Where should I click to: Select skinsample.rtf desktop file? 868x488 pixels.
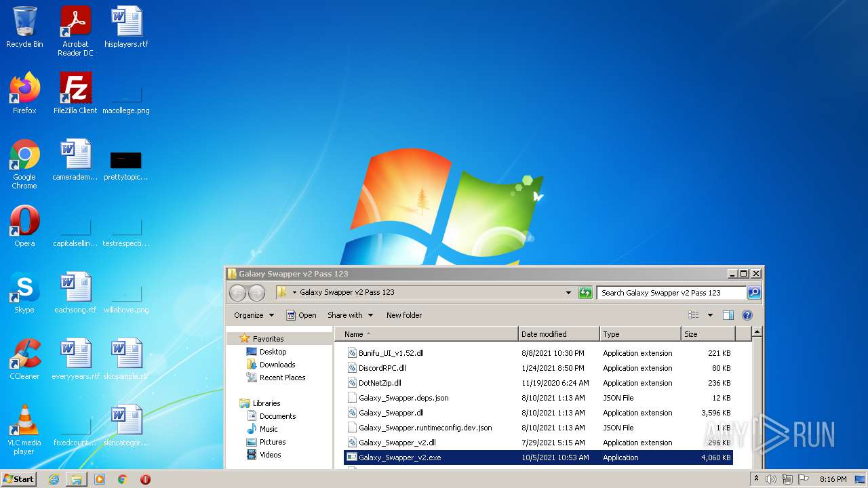[x=126, y=359]
